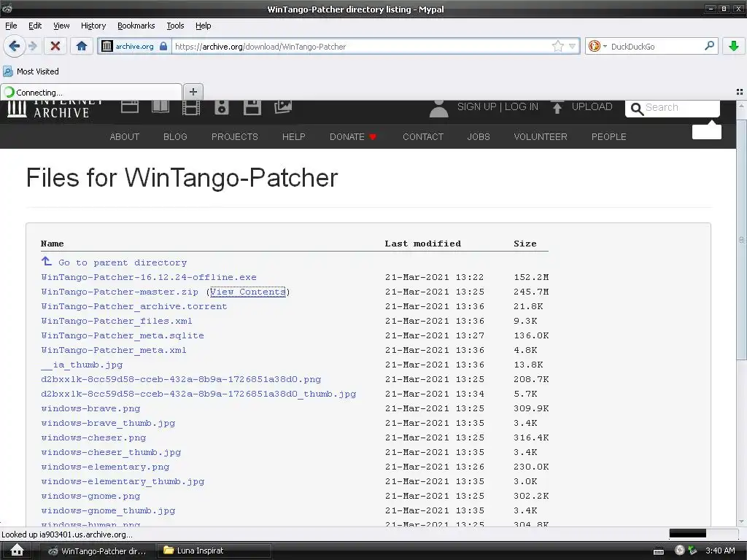747x560 pixels.
Task: Open the File menu
Action: (11, 26)
